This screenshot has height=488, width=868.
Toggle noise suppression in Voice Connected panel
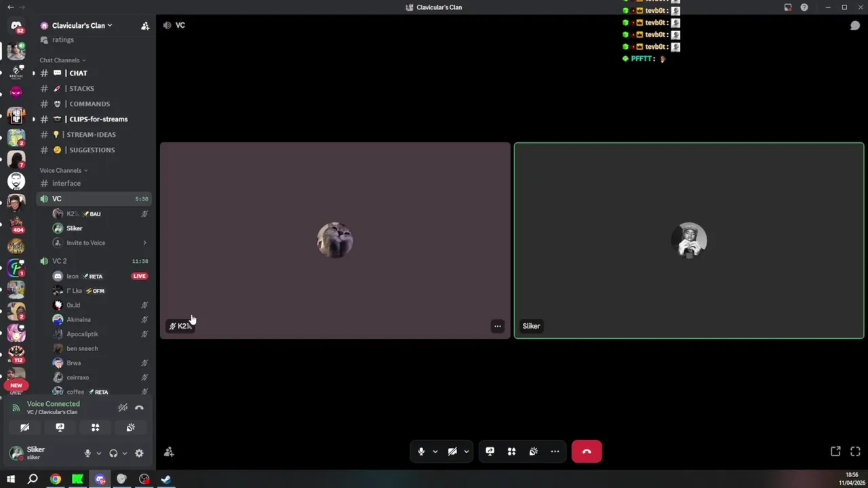pyautogui.click(x=123, y=407)
